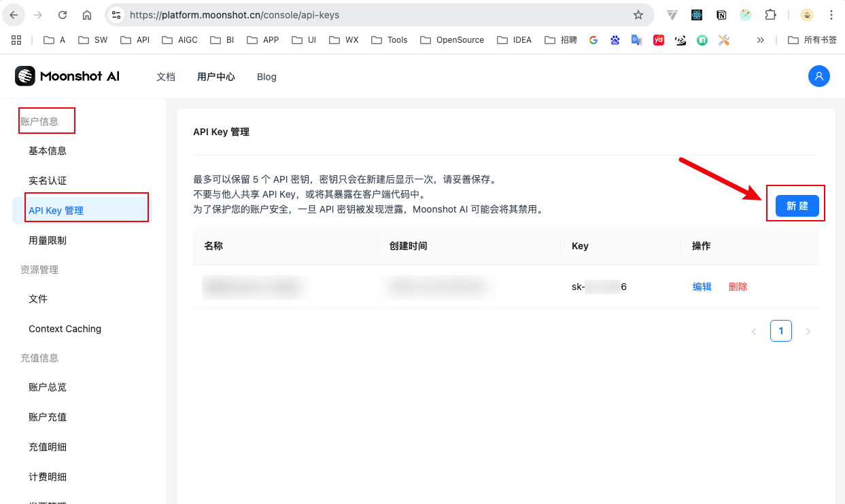Click 新建 to create API key

point(797,206)
